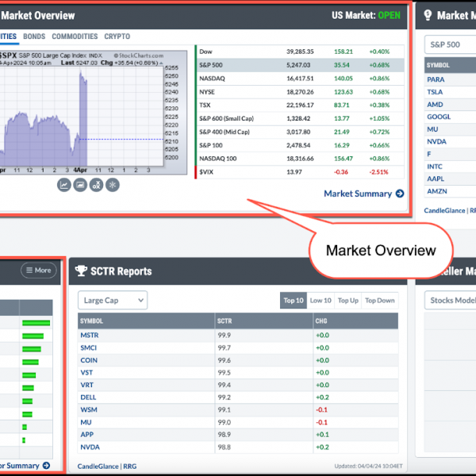This screenshot has height=476, width=476.
Task: Click the trophy icon in SCTR Reports header
Action: point(81,271)
